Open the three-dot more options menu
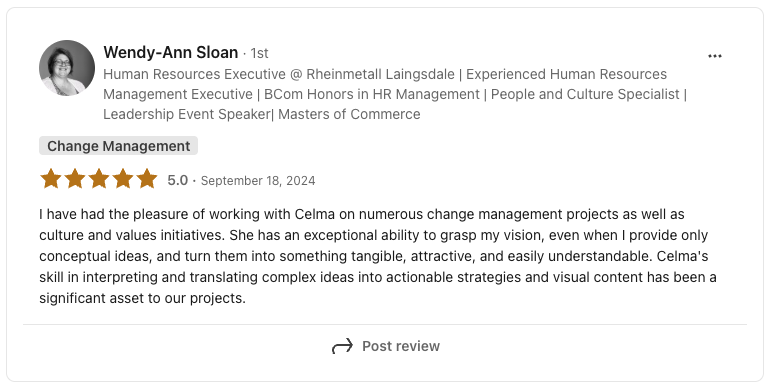 pos(714,56)
